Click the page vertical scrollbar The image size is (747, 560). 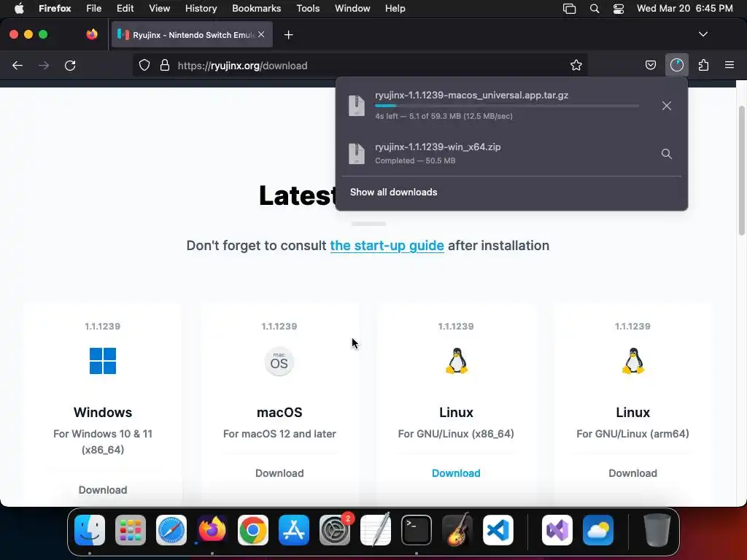[741, 170]
